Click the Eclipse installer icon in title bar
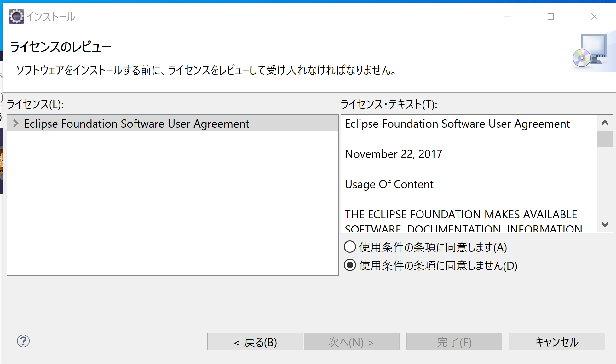616x364 pixels. coord(17,16)
